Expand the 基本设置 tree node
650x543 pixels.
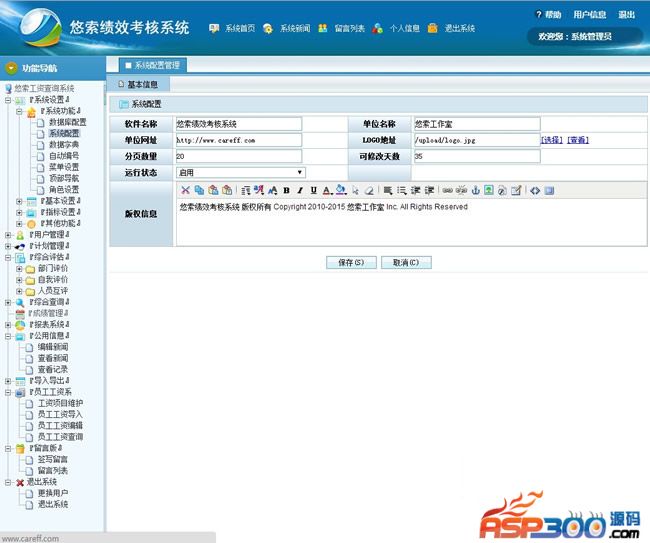point(19,201)
